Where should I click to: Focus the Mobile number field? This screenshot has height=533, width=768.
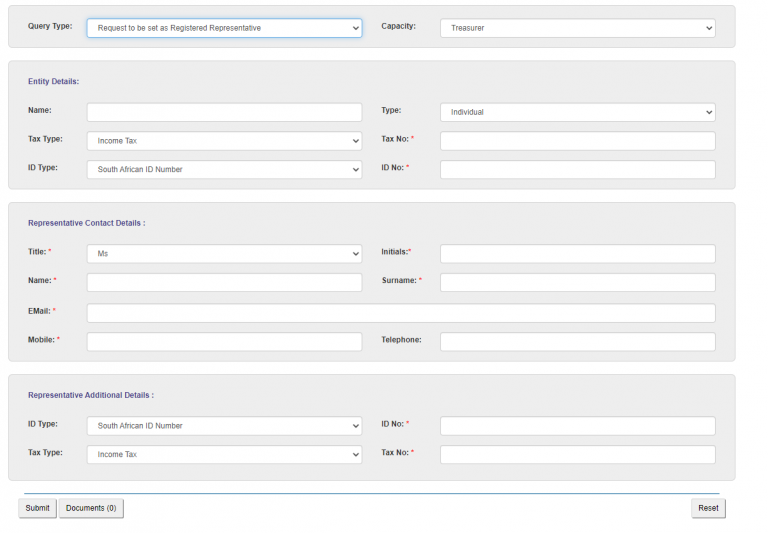pos(224,342)
